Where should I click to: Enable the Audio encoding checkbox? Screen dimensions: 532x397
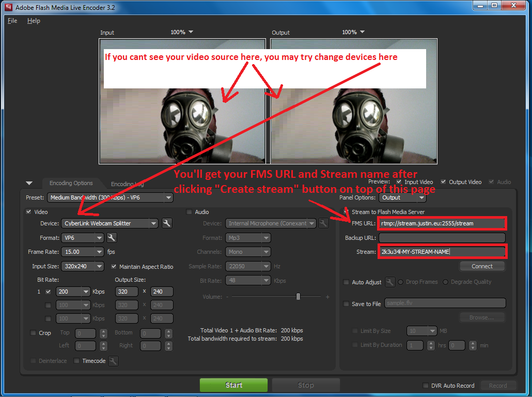(x=189, y=211)
